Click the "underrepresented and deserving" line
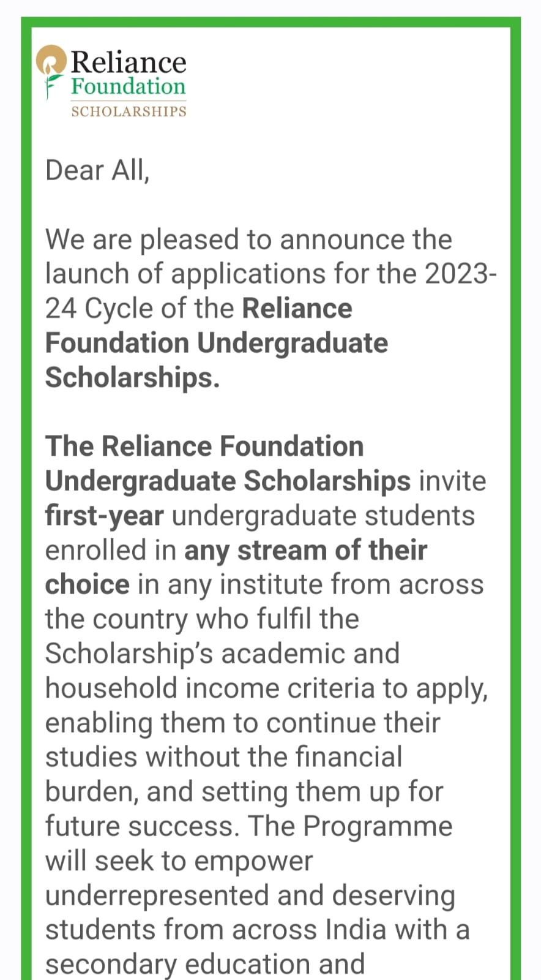 coord(250,896)
